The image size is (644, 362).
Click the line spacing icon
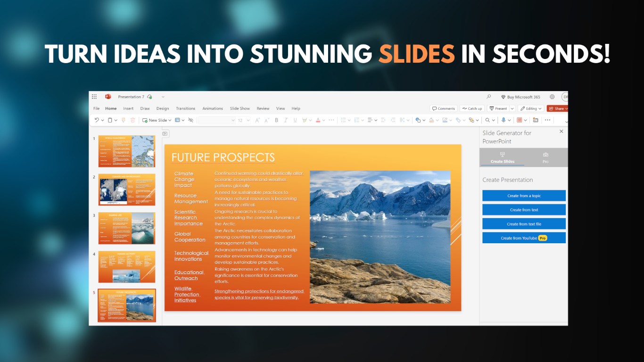pos(402,120)
